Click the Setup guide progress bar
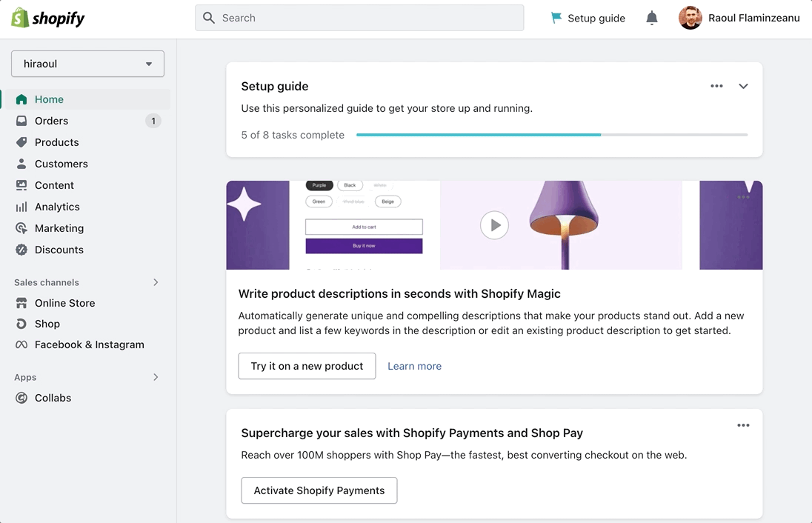The height and width of the screenshot is (523, 812). tap(552, 135)
